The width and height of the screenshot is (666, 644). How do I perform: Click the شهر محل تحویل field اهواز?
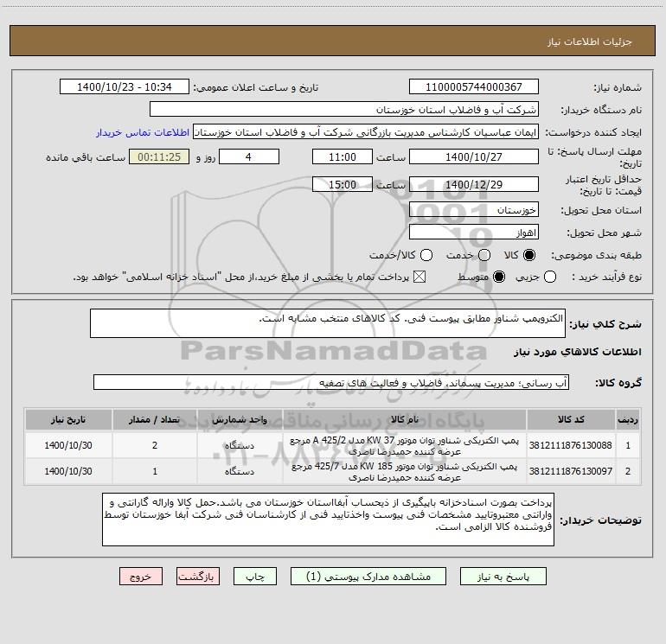(474, 233)
